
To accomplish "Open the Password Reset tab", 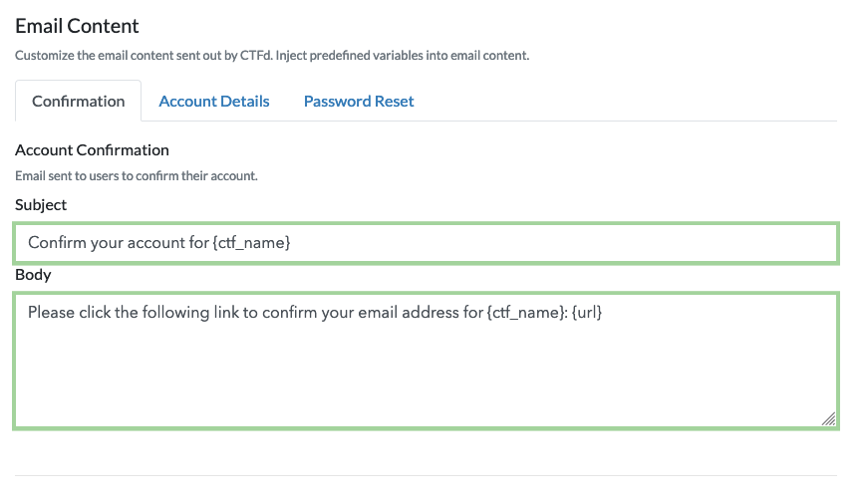I will coord(359,101).
